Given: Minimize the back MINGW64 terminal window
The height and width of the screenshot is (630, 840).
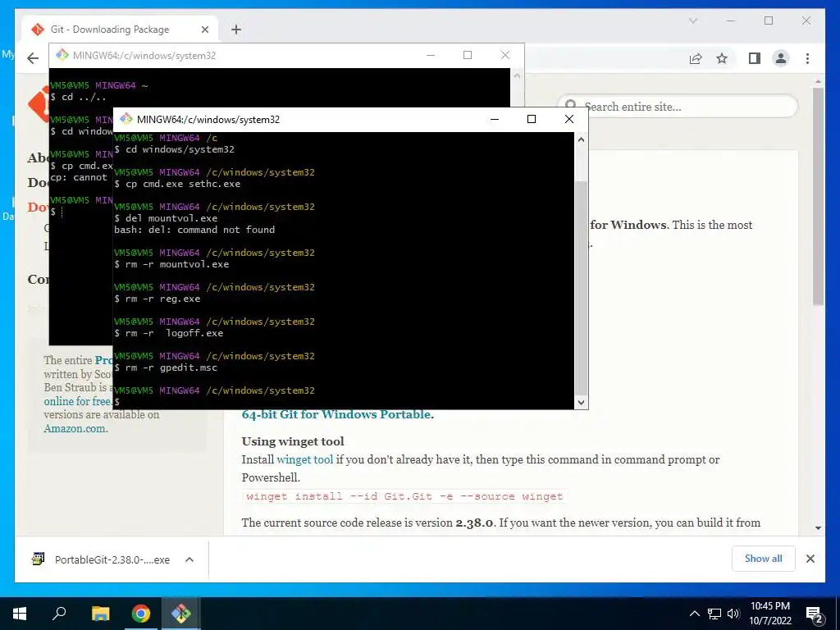Looking at the screenshot, I should [431, 55].
